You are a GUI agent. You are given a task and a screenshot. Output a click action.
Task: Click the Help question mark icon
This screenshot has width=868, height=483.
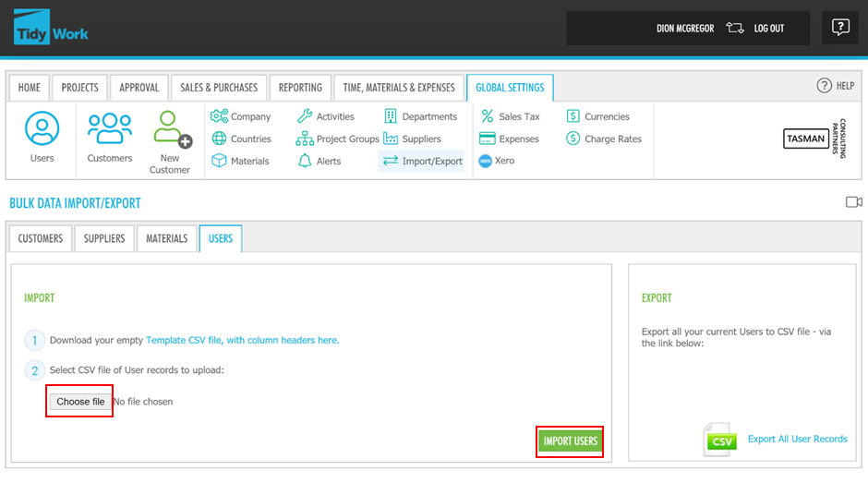coord(825,86)
